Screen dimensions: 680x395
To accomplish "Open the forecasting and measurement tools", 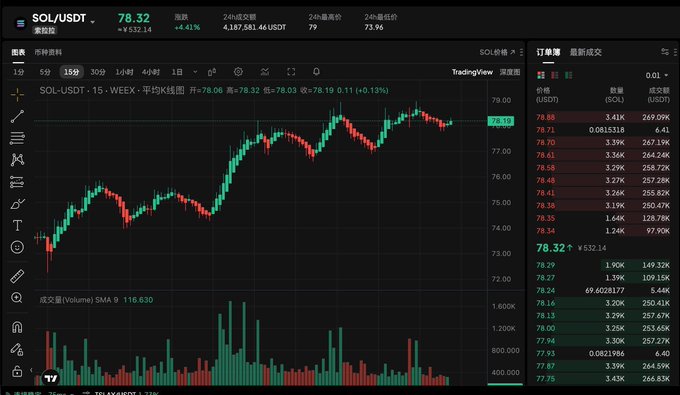I will tap(17, 182).
